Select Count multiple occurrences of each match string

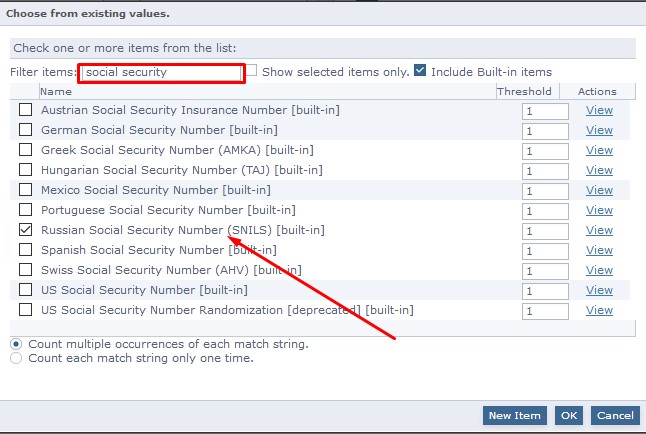(x=16, y=344)
